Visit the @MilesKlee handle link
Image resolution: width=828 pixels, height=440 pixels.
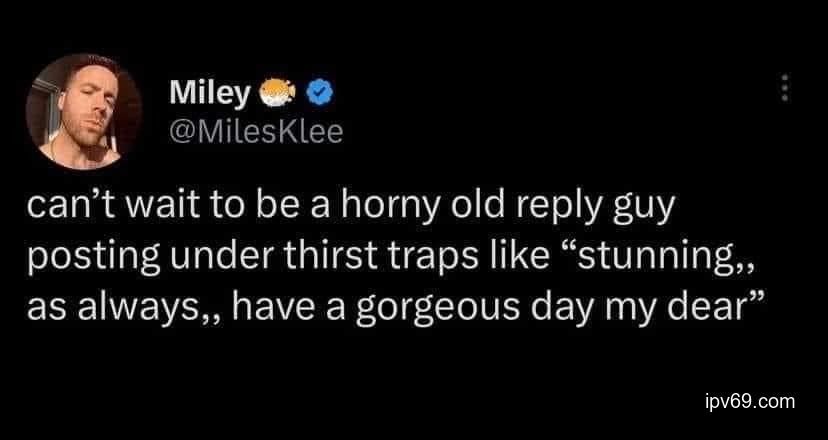[x=256, y=134]
